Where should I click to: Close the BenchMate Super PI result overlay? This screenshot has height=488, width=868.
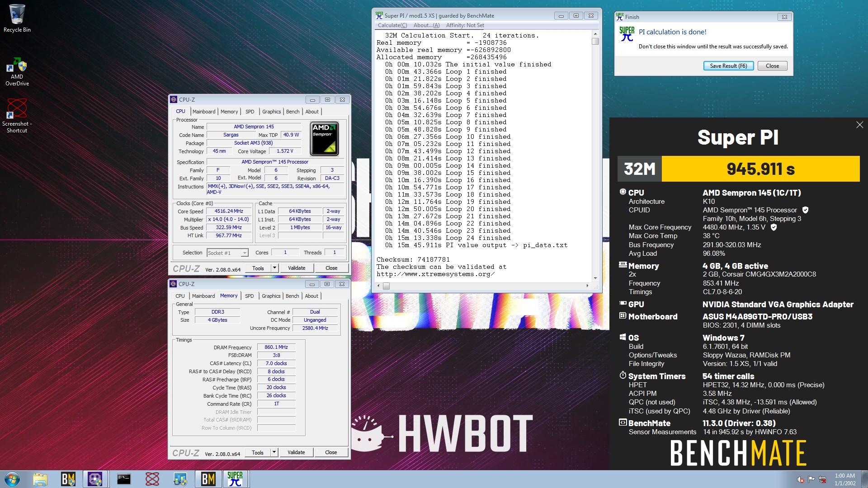859,125
